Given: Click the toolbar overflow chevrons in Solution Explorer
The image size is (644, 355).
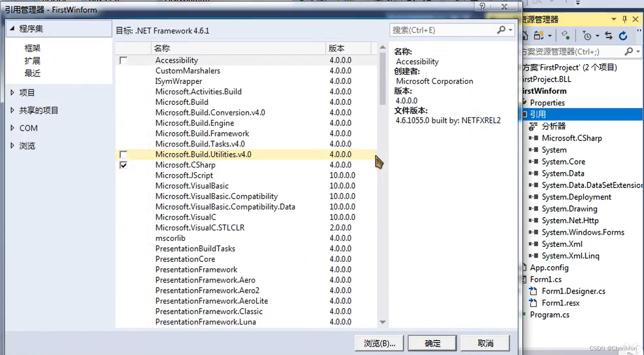Looking at the screenshot, I should coord(639,30).
